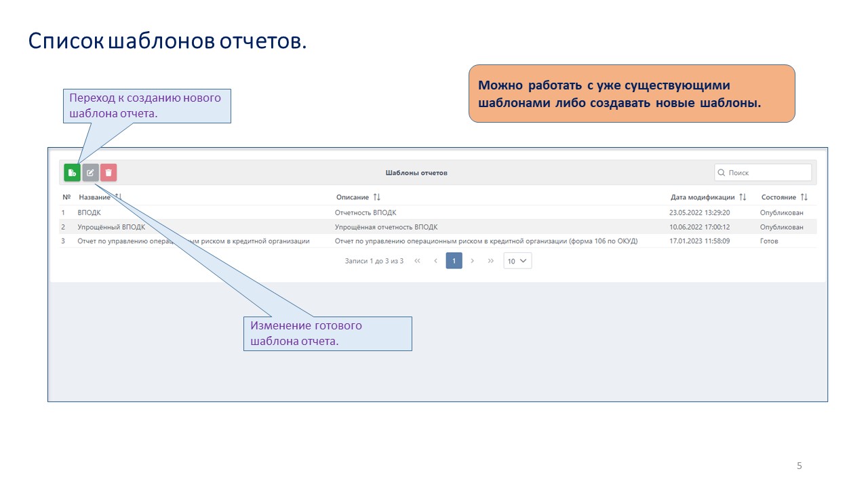Click the Записи 1 до 3 из 3 label
The width and height of the screenshot is (868, 488).
click(x=374, y=261)
